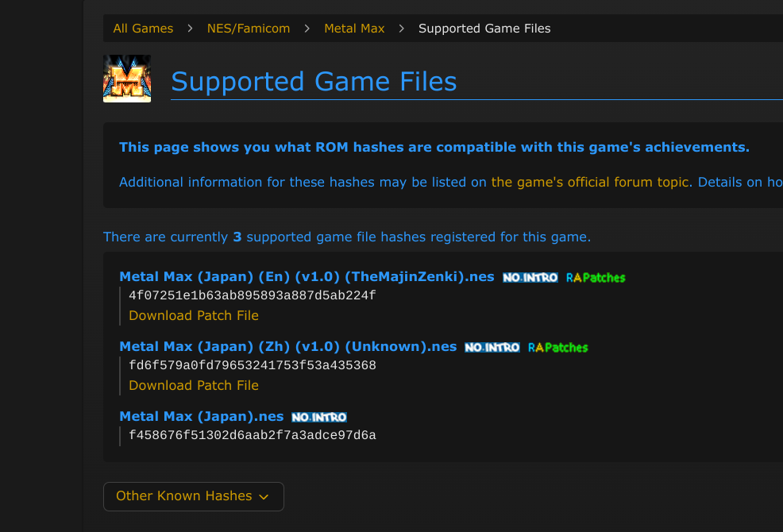
Task: Open the All Games breadcrumb link
Action: point(143,29)
